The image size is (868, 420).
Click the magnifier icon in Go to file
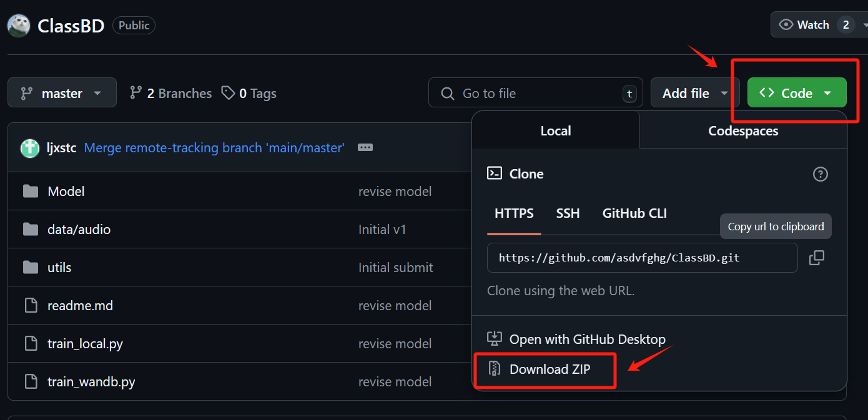tap(447, 94)
